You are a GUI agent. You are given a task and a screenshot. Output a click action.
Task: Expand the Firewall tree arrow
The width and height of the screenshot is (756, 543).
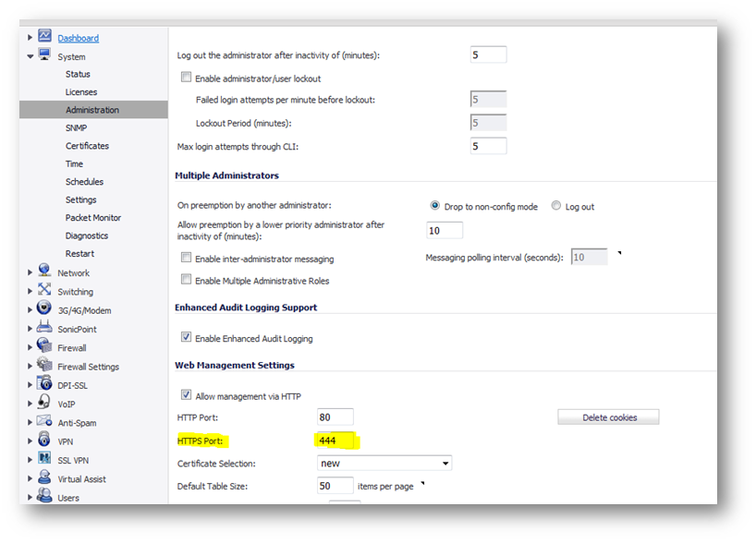click(x=30, y=348)
